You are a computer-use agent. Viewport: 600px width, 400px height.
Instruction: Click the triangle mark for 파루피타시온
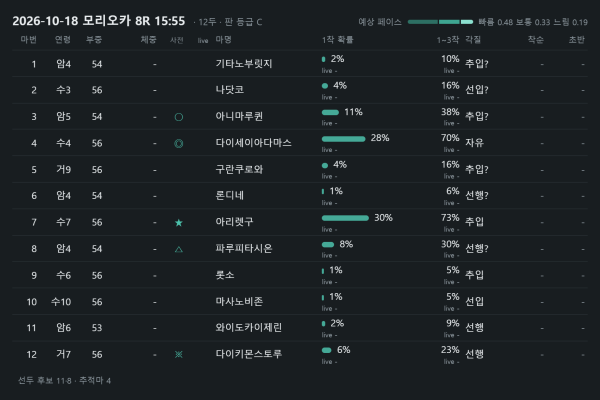click(179, 250)
